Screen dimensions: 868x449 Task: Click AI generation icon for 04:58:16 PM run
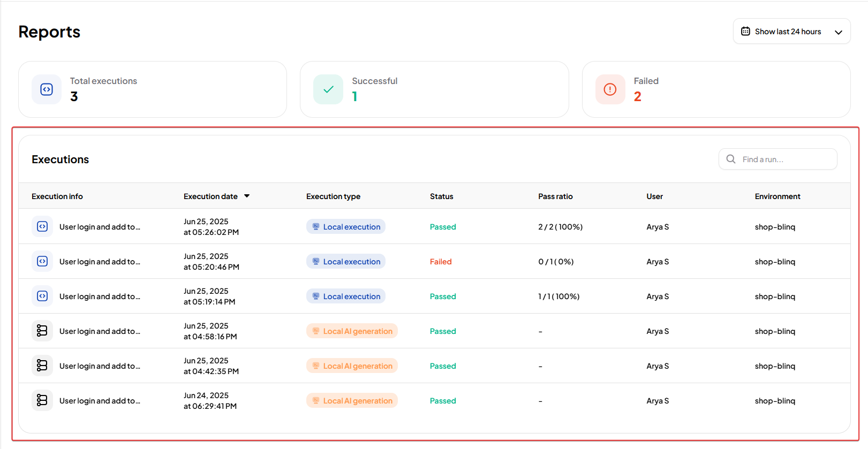pos(42,331)
